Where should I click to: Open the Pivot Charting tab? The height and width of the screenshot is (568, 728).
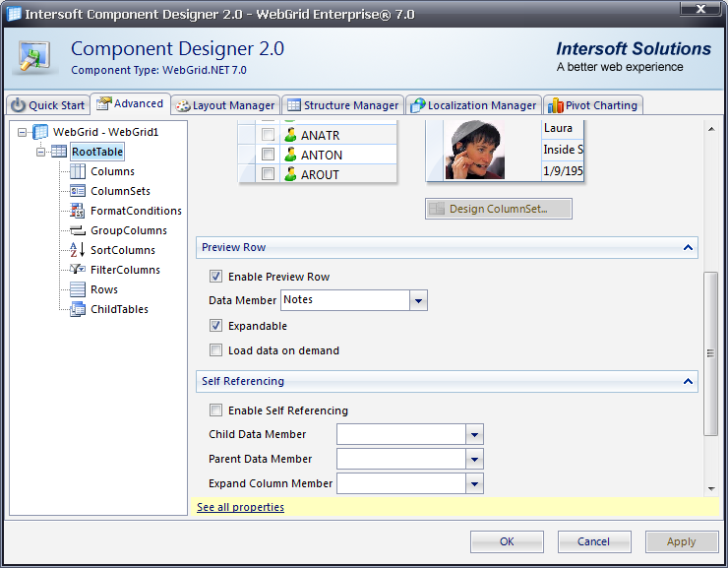[x=595, y=105]
